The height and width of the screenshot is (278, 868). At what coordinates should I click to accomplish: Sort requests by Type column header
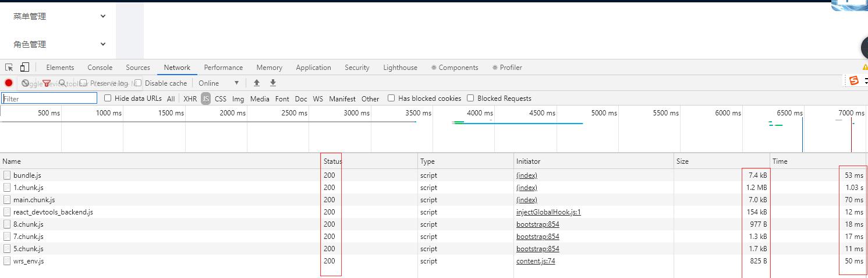(466, 161)
